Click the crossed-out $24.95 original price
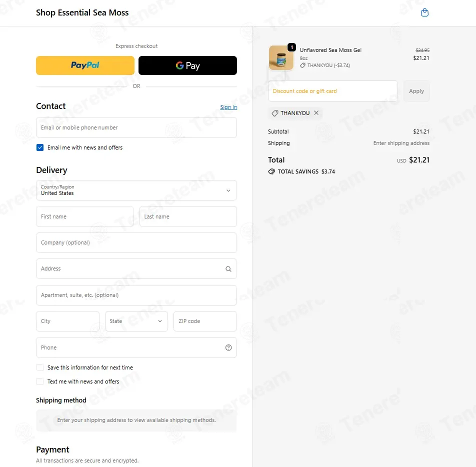Viewport: 476px width, 467px height. (x=422, y=50)
